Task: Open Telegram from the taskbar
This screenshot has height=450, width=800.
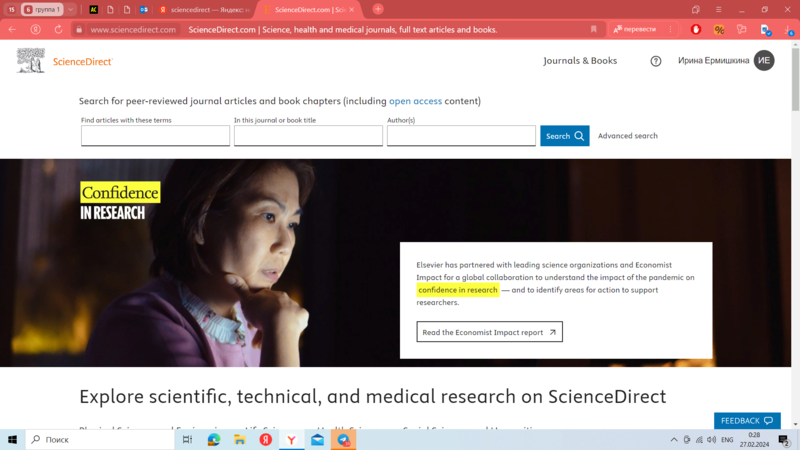Action: [x=343, y=439]
